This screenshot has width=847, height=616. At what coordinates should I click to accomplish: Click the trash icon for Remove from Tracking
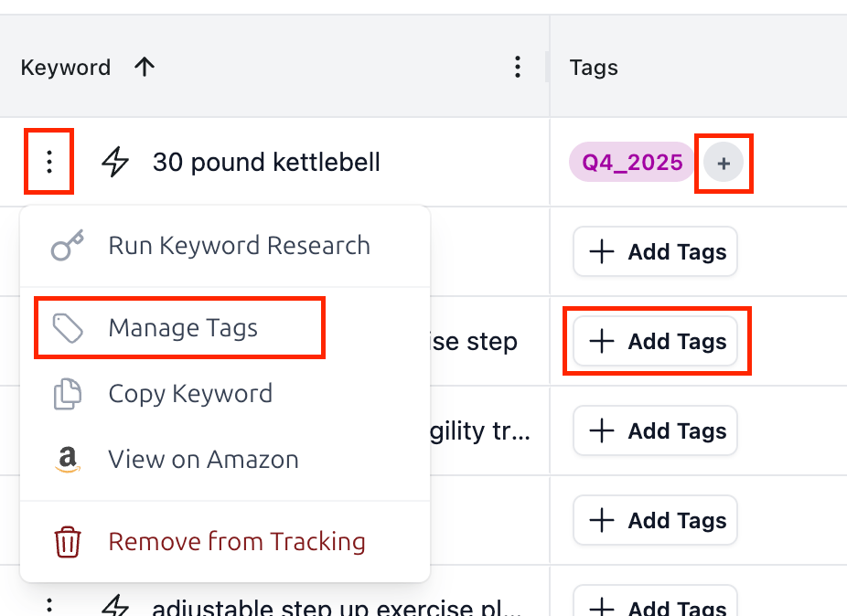[69, 541]
